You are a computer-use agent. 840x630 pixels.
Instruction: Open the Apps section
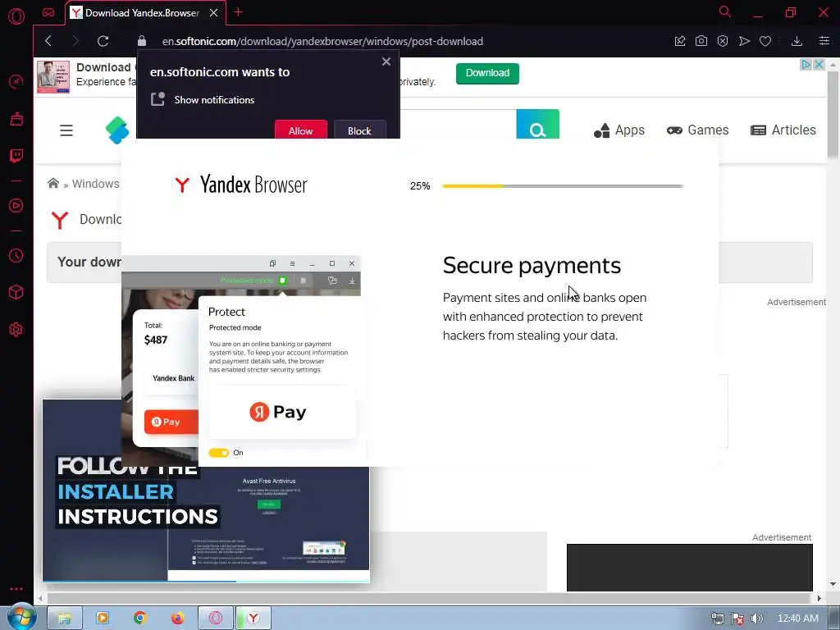point(619,130)
